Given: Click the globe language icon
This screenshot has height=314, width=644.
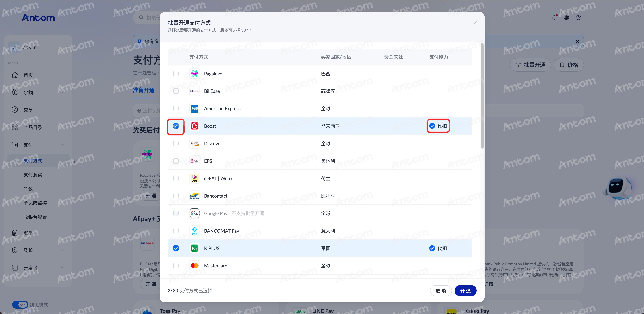Looking at the screenshot, I should point(566,17).
